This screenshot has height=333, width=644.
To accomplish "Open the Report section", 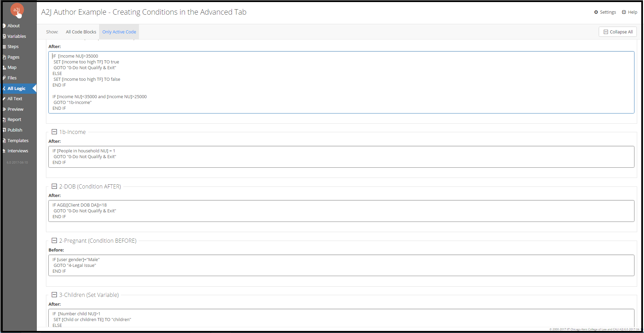I will point(14,119).
